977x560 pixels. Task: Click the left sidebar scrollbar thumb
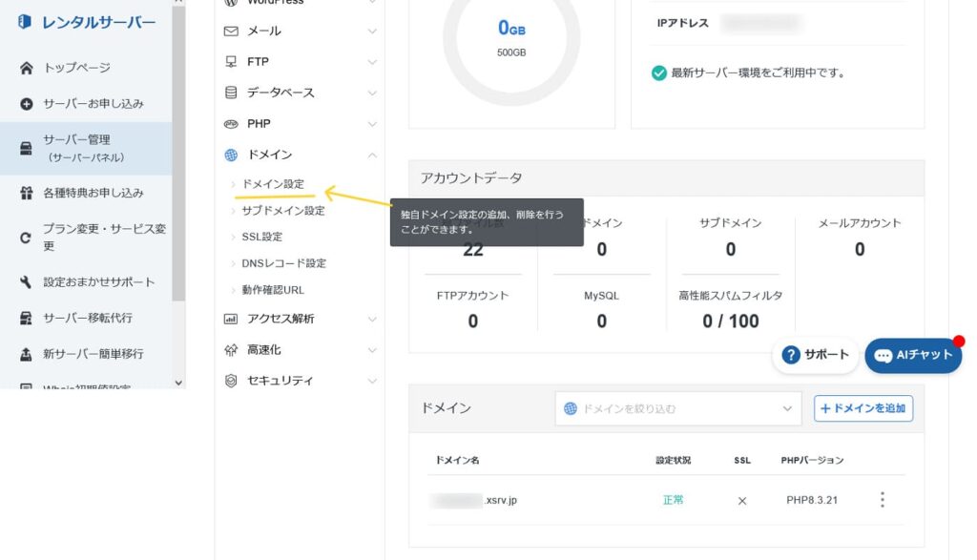coord(178,153)
